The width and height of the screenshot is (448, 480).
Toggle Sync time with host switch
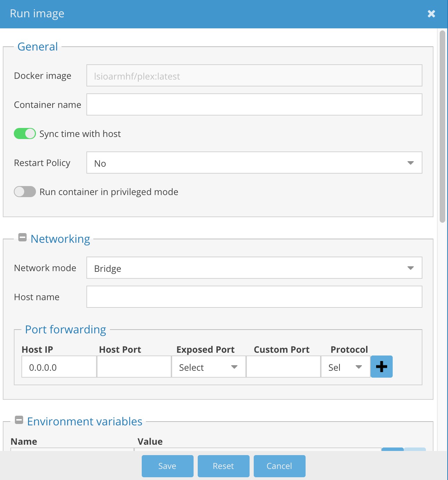(x=25, y=133)
